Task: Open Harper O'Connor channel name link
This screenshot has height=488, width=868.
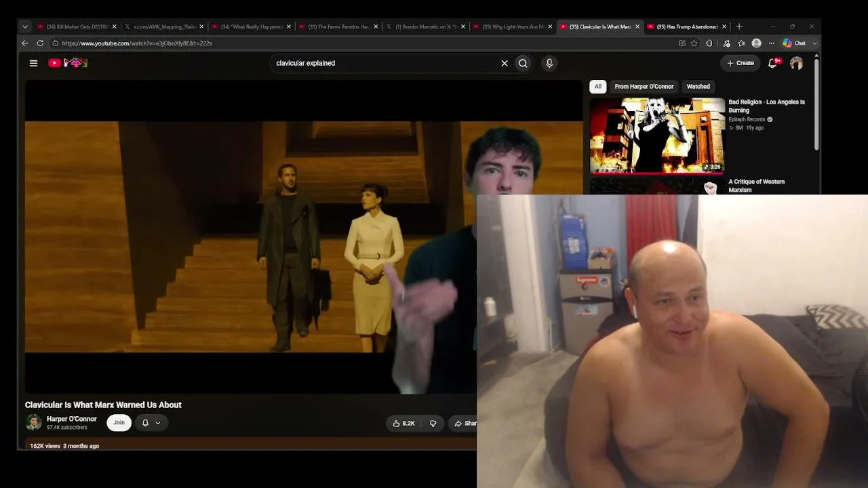Action: click(72, 419)
